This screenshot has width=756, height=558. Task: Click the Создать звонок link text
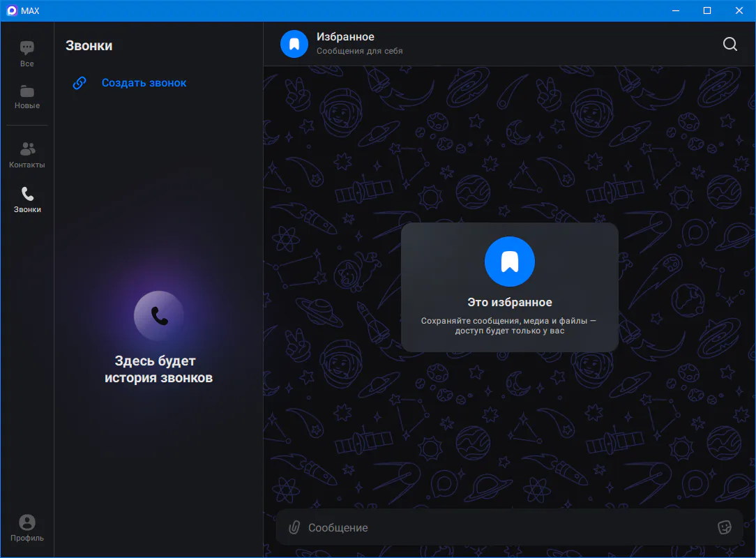point(144,83)
